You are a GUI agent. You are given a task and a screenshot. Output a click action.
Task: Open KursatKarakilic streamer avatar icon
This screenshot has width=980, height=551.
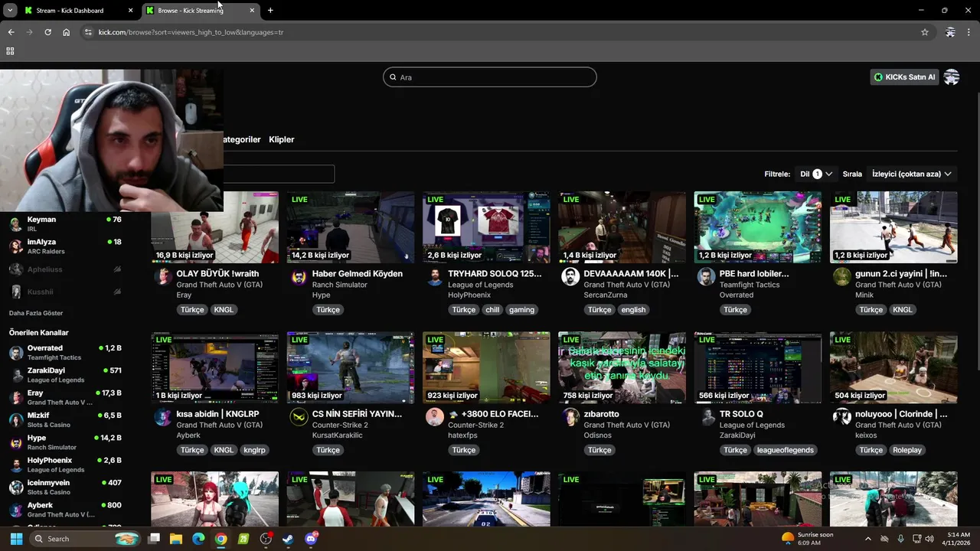(x=299, y=417)
